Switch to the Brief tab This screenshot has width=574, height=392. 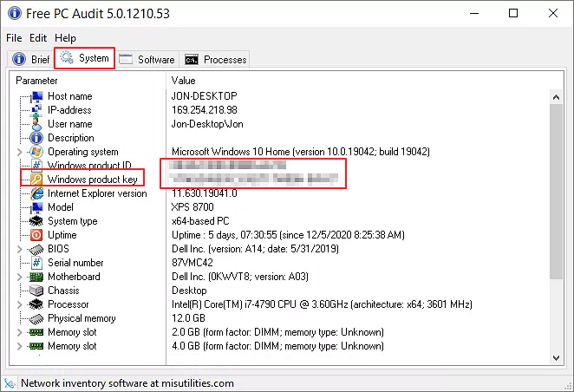click(31, 59)
